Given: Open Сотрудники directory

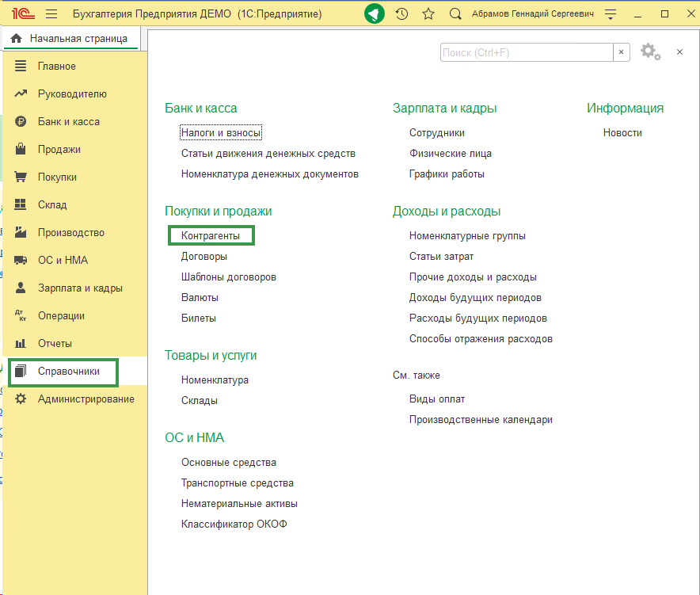Looking at the screenshot, I should (437, 132).
